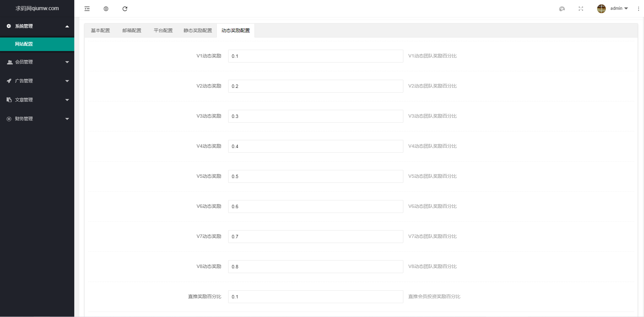Image resolution: width=644 pixels, height=317 pixels.
Task: Toggle fullscreen mode icon
Action: point(581,9)
